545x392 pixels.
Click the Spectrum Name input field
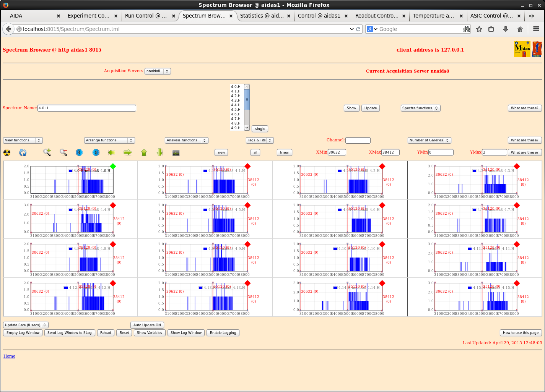[x=87, y=108]
